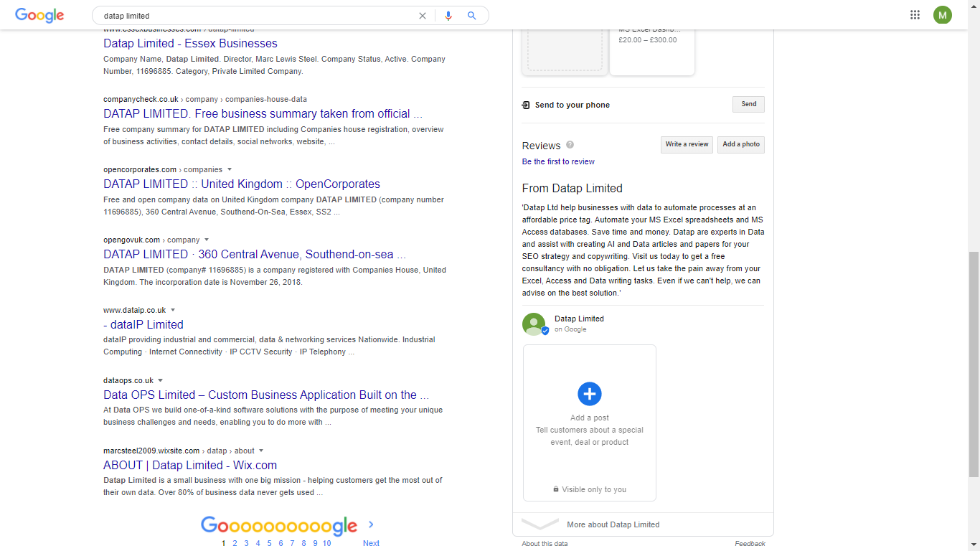The height and width of the screenshot is (551, 980).
Task: Open dropdown arrow next to opencorporates.com
Action: pos(230,169)
